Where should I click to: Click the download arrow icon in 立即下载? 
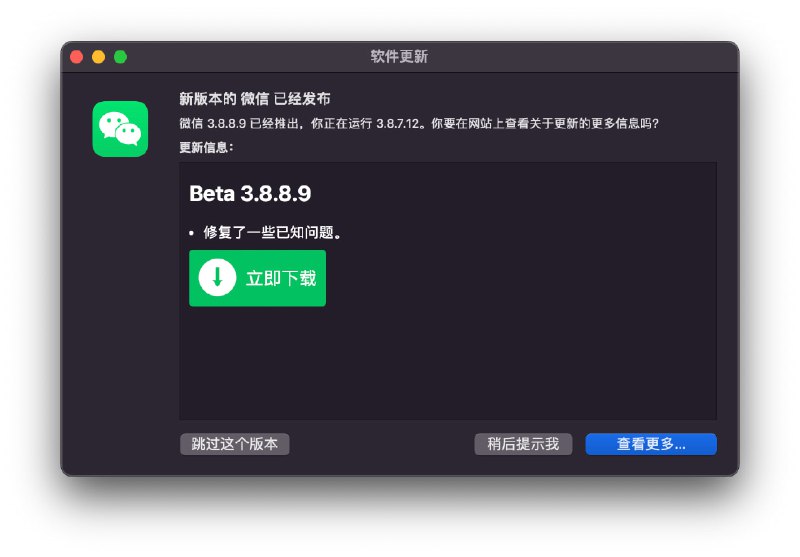(217, 278)
